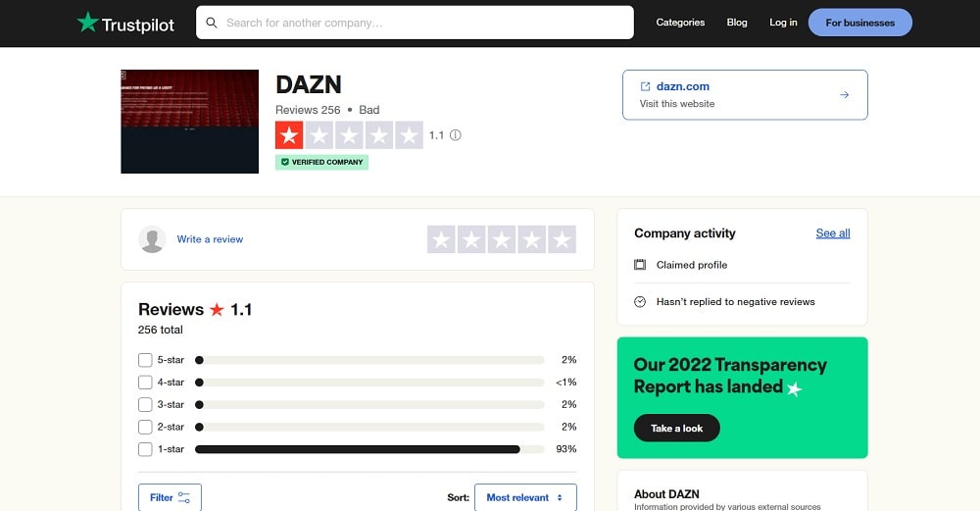
Task: Click the Filter button
Action: (x=170, y=497)
